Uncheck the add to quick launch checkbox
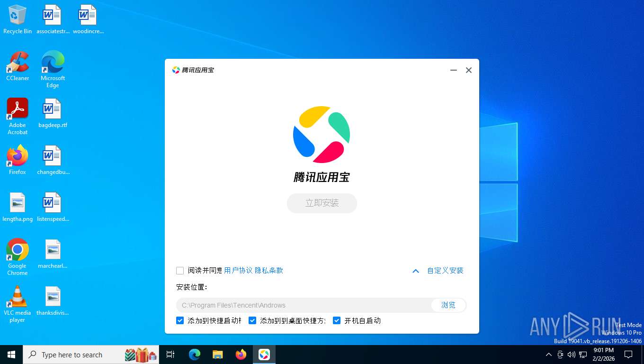Image resolution: width=644 pixels, height=364 pixels. (x=180, y=320)
